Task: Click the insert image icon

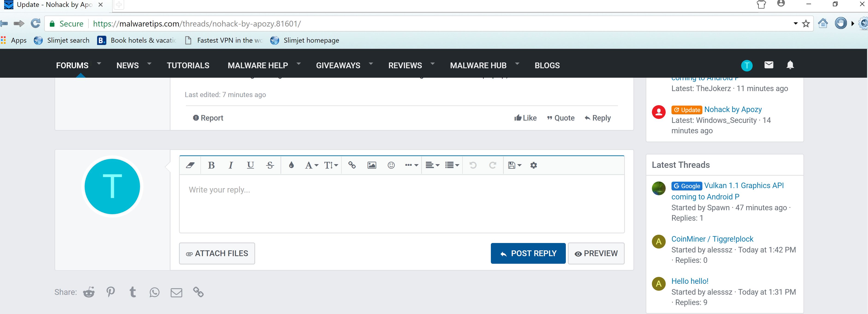Action: 372,165
